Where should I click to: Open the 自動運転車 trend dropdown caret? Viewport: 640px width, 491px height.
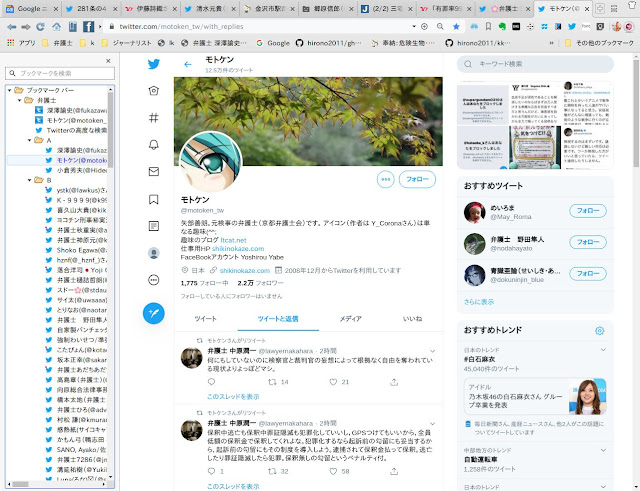click(603, 450)
